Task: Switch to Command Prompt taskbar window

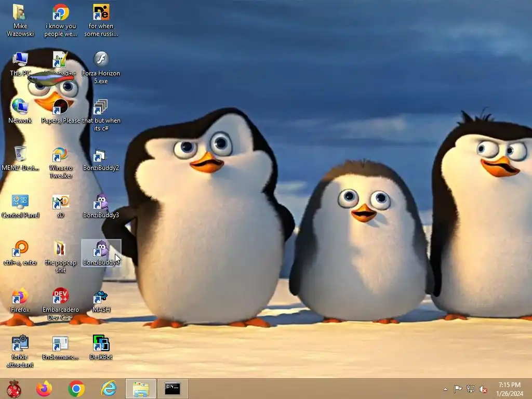Action: tap(172, 389)
